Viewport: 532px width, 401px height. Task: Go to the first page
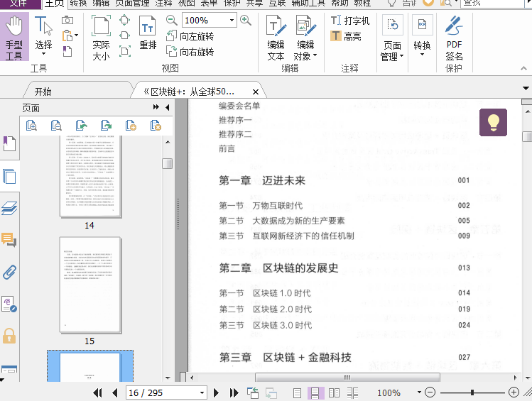98,393
